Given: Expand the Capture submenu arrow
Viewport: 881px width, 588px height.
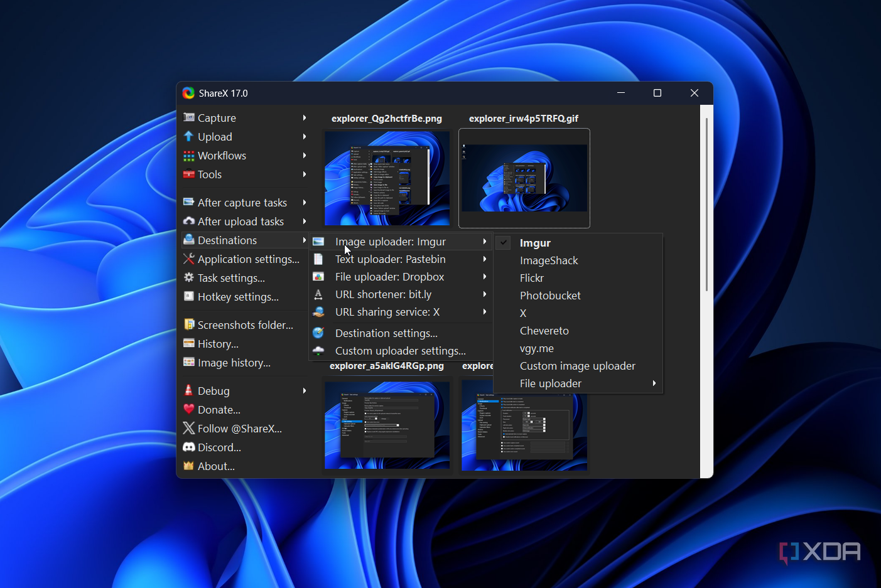Looking at the screenshot, I should (305, 117).
